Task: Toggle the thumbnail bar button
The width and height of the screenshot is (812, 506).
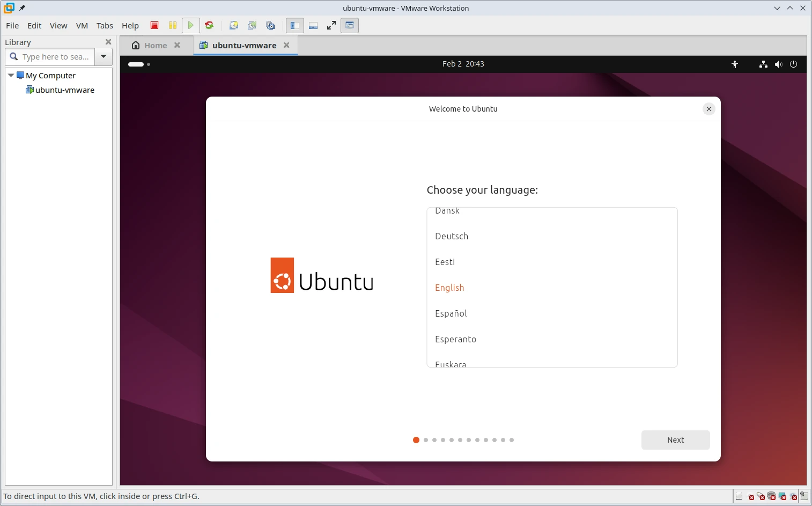Action: (x=313, y=25)
